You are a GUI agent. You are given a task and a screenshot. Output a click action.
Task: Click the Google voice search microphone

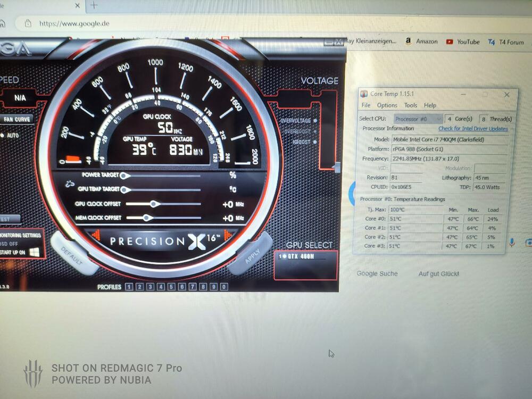pyautogui.click(x=512, y=242)
